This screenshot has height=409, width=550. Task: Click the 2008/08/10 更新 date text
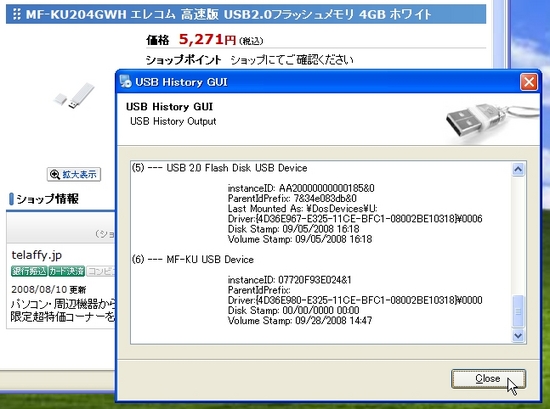pos(48,290)
